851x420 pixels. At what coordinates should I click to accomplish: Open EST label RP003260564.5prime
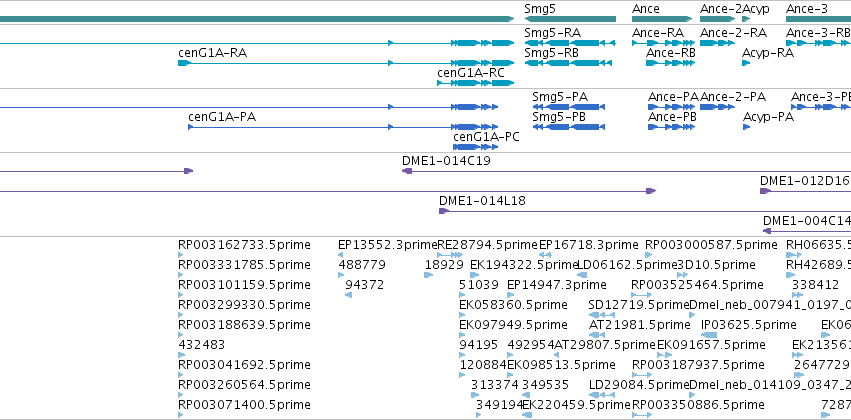pyautogui.click(x=244, y=385)
